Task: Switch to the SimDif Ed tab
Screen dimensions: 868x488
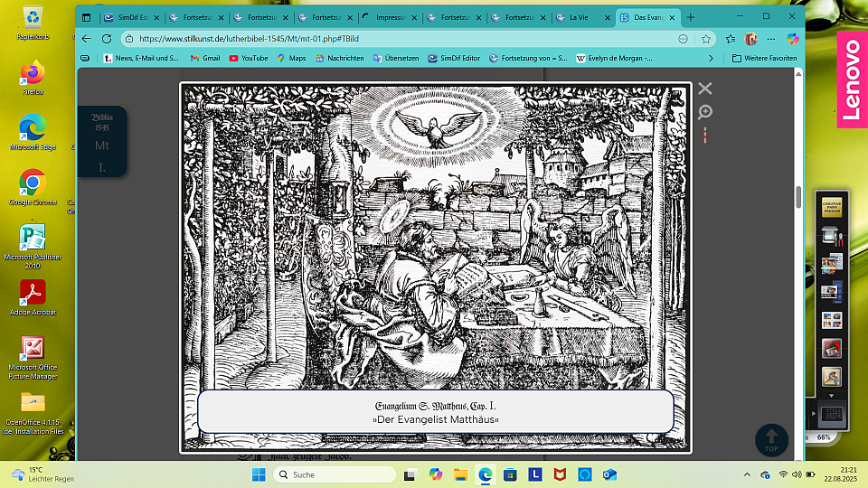Action: pyautogui.click(x=132, y=18)
